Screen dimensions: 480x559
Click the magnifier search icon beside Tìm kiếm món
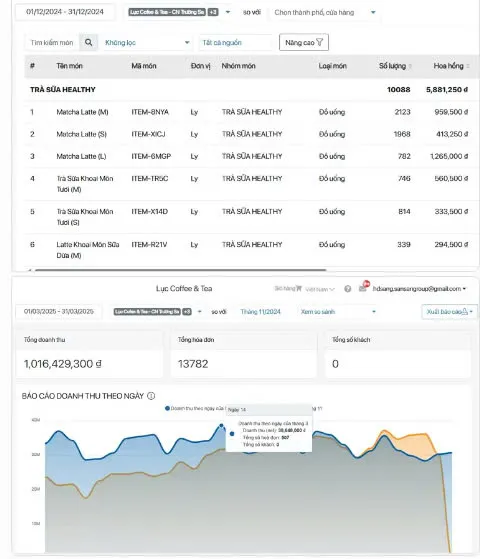[x=88, y=42]
